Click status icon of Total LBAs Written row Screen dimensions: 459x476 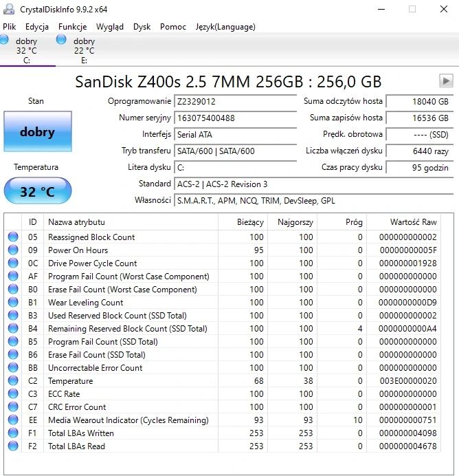point(13,433)
